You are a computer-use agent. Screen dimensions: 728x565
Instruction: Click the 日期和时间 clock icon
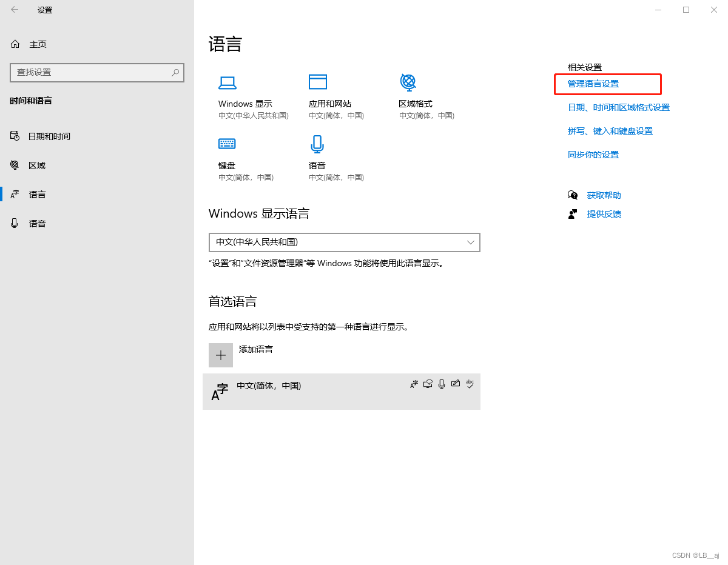pyautogui.click(x=15, y=136)
